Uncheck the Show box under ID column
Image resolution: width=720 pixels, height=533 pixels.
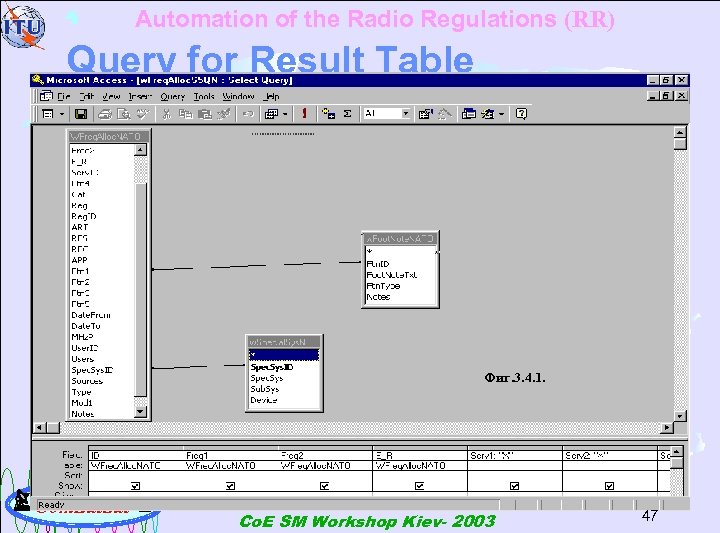click(x=135, y=486)
